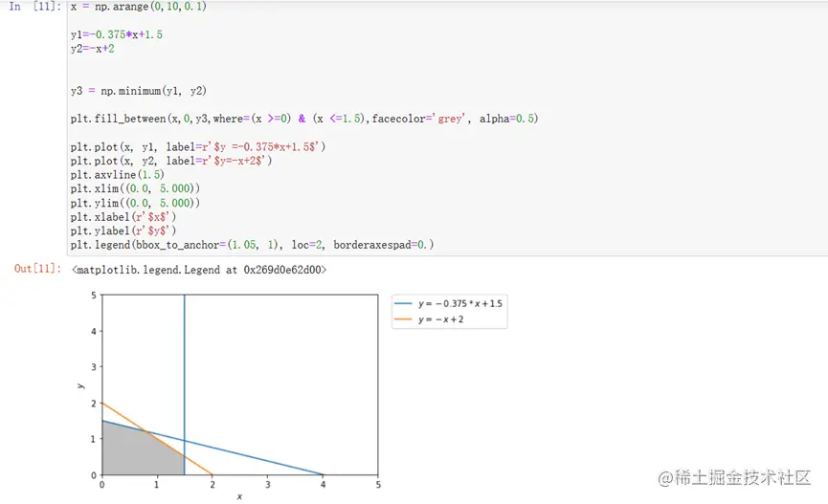Click the 'Out[11]:' output prompt

point(37,269)
